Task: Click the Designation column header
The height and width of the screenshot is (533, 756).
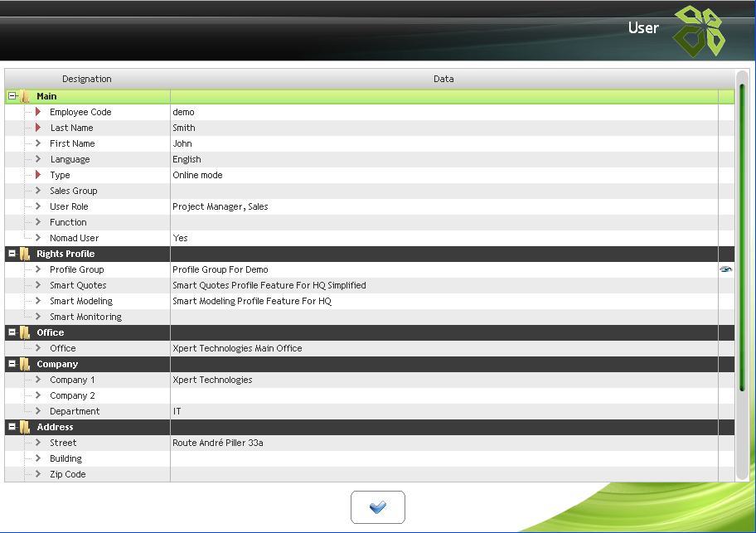Action: tap(87, 79)
